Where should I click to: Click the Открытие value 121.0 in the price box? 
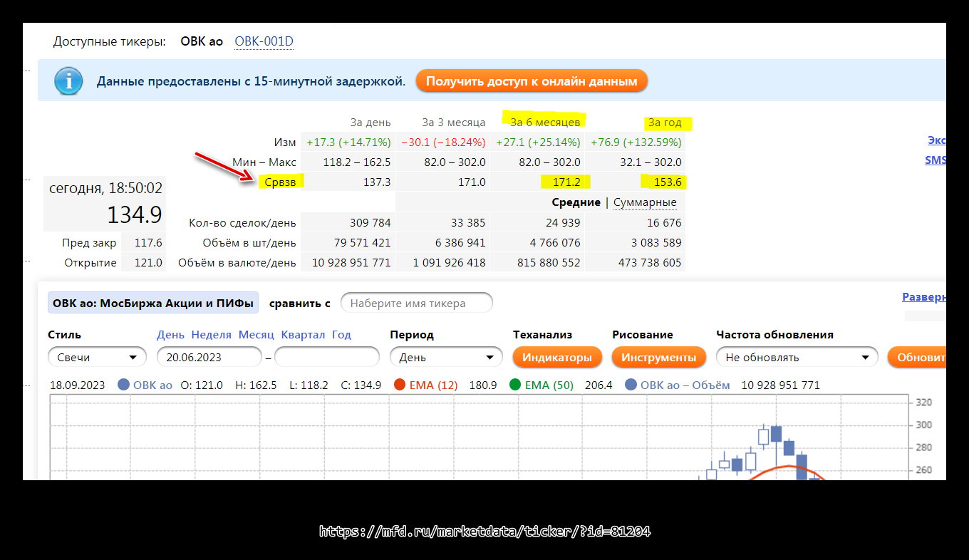tap(148, 263)
